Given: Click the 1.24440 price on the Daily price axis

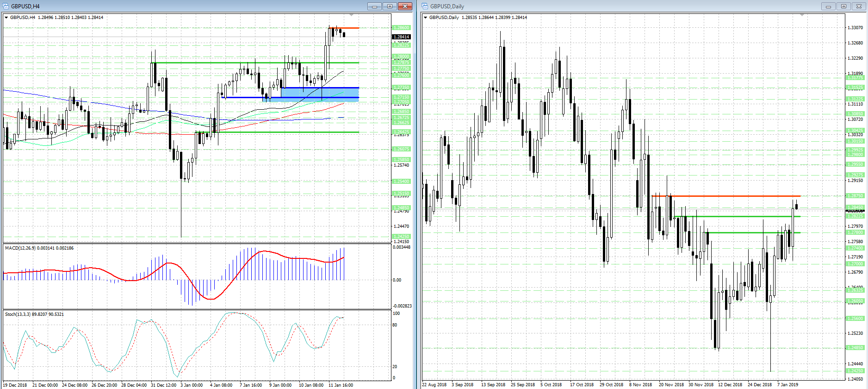Looking at the screenshot, I should (x=855, y=364).
